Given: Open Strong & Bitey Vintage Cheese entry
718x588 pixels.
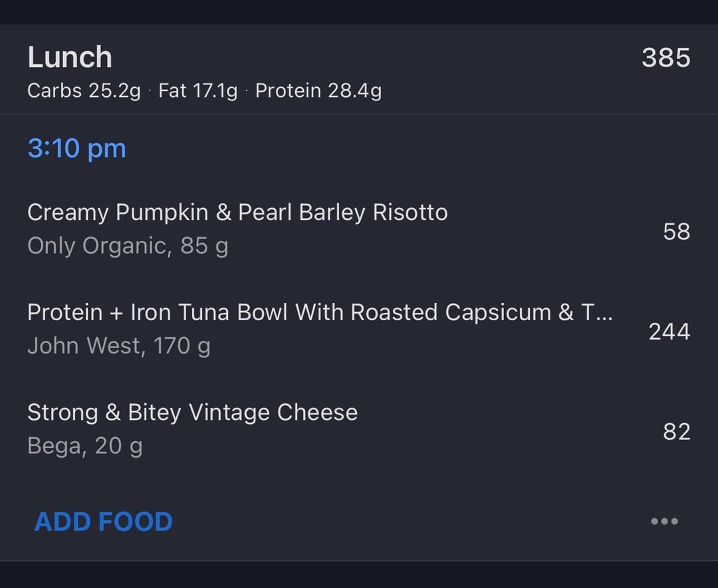Looking at the screenshot, I should click(192, 413).
